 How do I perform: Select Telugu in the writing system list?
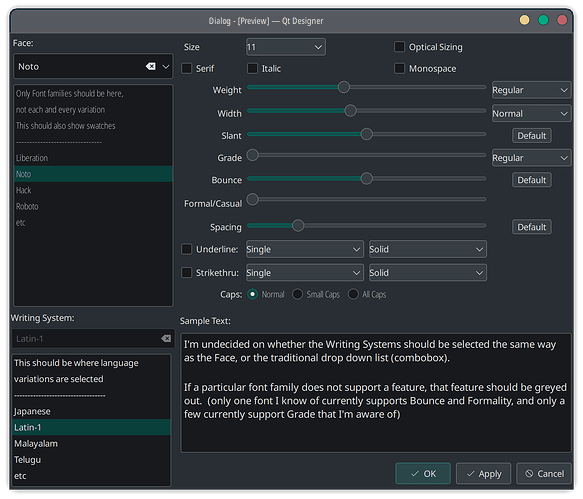click(x=91, y=460)
